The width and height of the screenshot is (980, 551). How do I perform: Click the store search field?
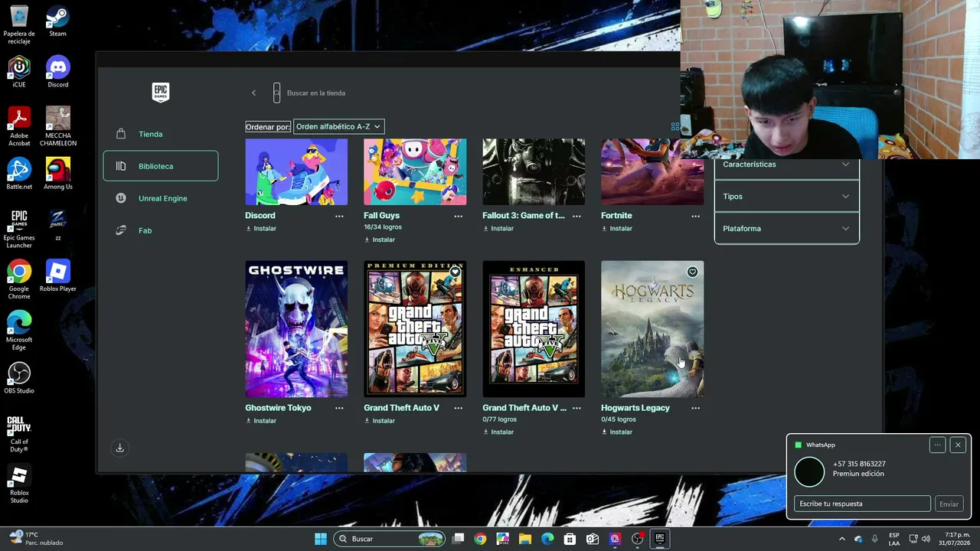[315, 93]
